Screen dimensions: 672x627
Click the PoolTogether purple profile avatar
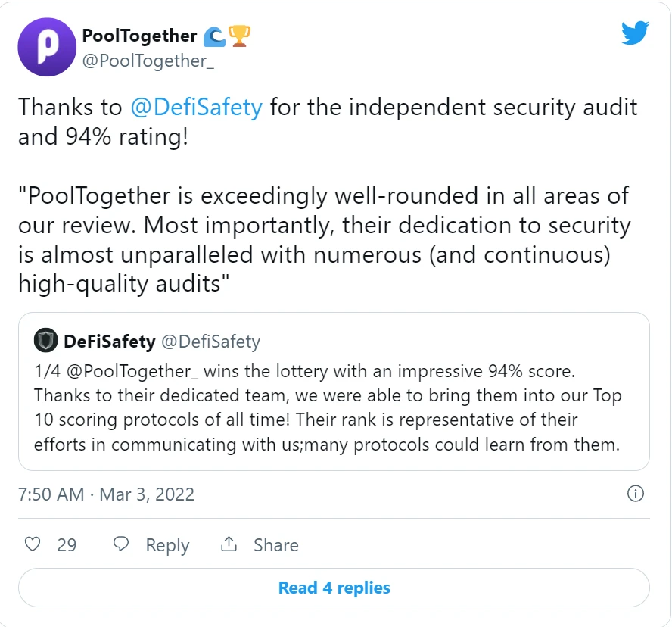(x=47, y=47)
